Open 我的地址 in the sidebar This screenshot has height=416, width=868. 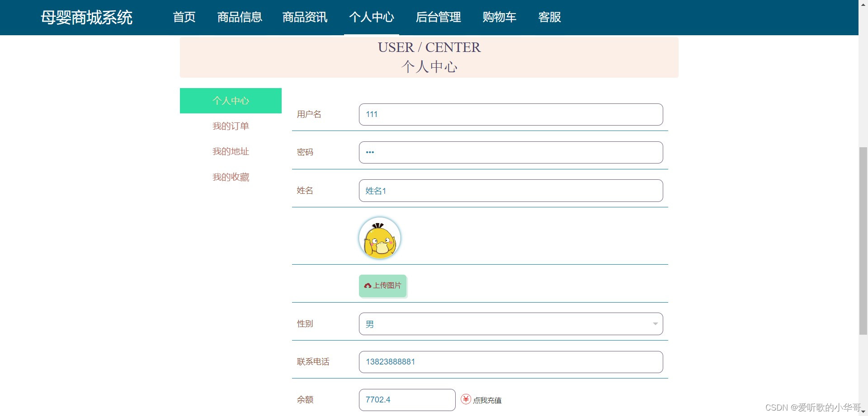tap(231, 151)
